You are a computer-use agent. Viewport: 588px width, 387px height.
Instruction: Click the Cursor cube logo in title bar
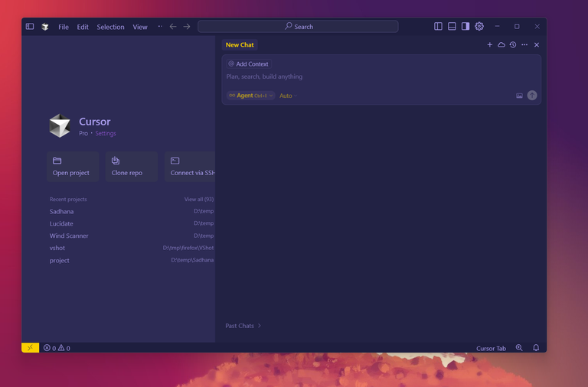[x=45, y=27]
